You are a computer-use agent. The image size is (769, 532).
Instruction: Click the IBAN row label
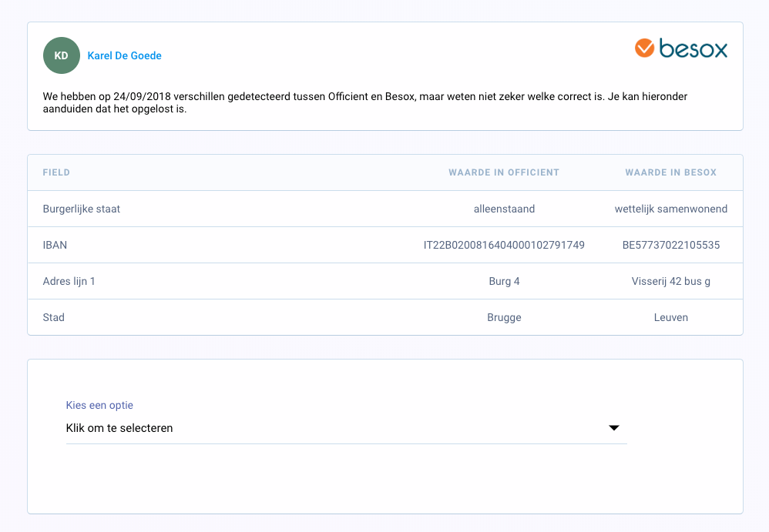click(55, 245)
